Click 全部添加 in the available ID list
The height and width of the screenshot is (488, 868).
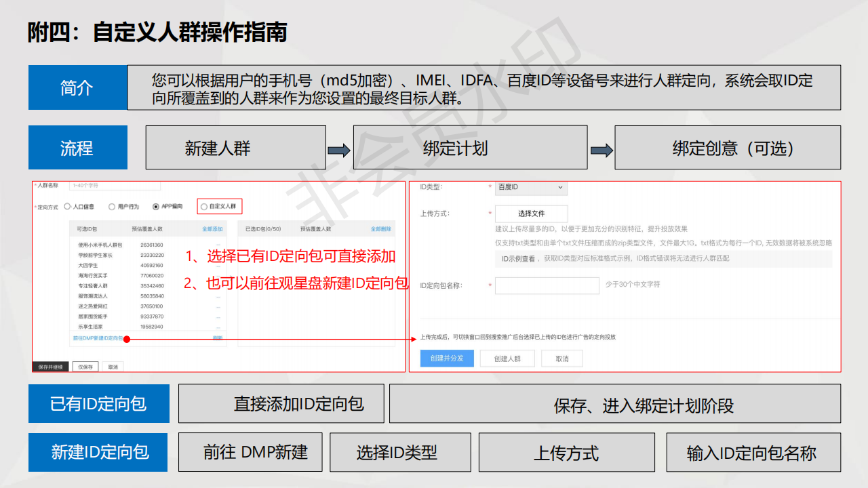tap(212, 229)
